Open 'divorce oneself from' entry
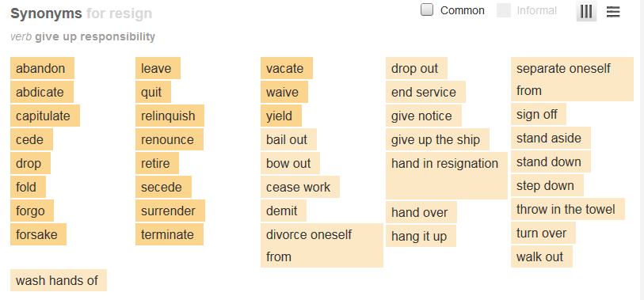The height and width of the screenshot is (300, 644). (x=322, y=245)
